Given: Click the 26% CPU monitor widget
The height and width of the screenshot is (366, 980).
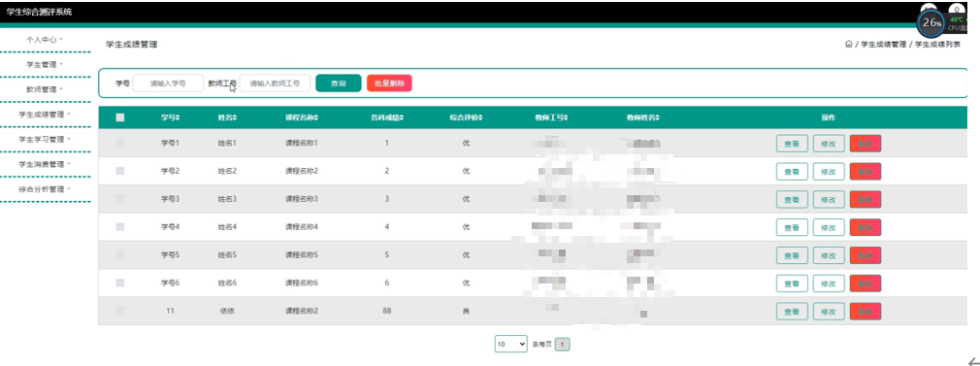Looking at the screenshot, I should (x=931, y=23).
